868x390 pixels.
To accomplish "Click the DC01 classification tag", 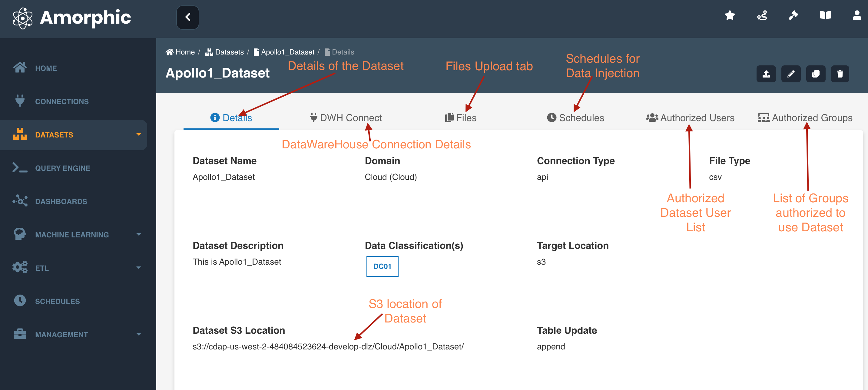I will [x=382, y=266].
